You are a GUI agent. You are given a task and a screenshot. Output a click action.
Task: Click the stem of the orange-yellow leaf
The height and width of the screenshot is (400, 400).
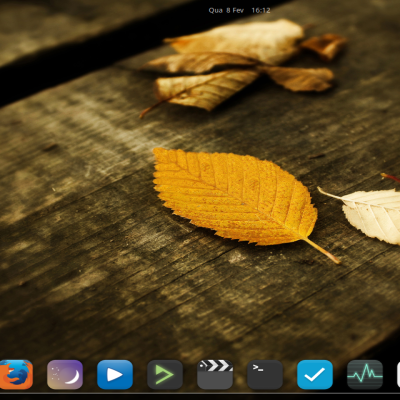tap(322, 250)
